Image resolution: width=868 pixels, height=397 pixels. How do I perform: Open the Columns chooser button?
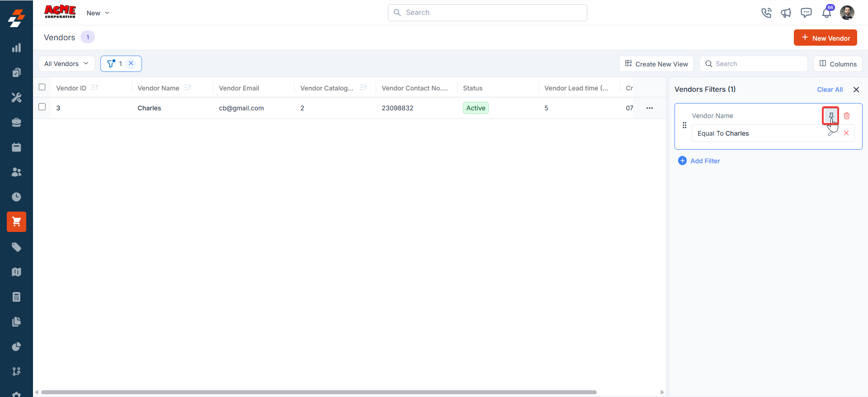pos(838,64)
